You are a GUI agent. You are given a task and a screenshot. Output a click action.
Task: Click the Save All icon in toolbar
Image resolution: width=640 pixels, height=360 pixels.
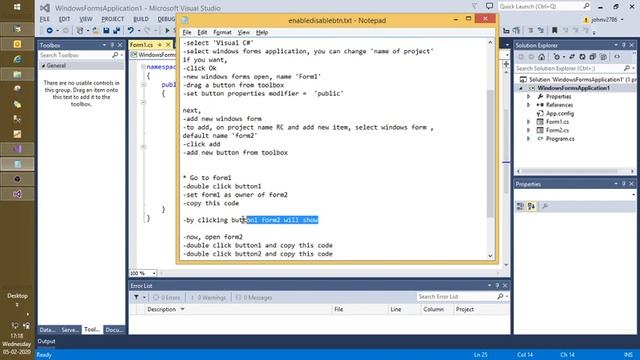(117, 31)
